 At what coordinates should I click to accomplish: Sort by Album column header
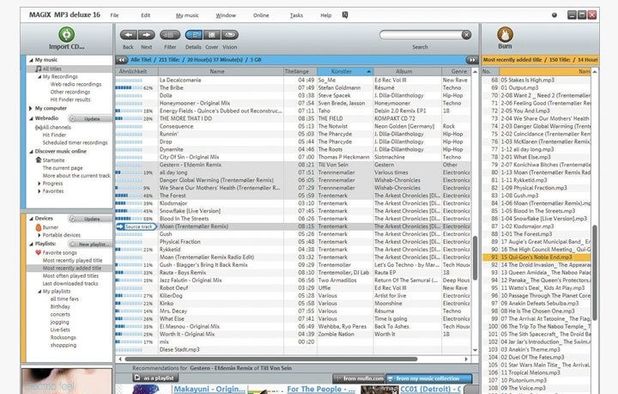point(407,71)
